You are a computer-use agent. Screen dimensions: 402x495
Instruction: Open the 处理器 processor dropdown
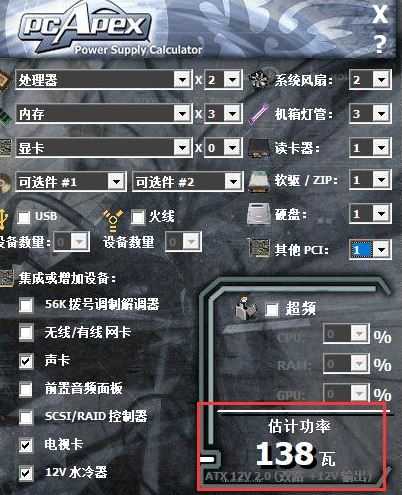tap(182, 80)
